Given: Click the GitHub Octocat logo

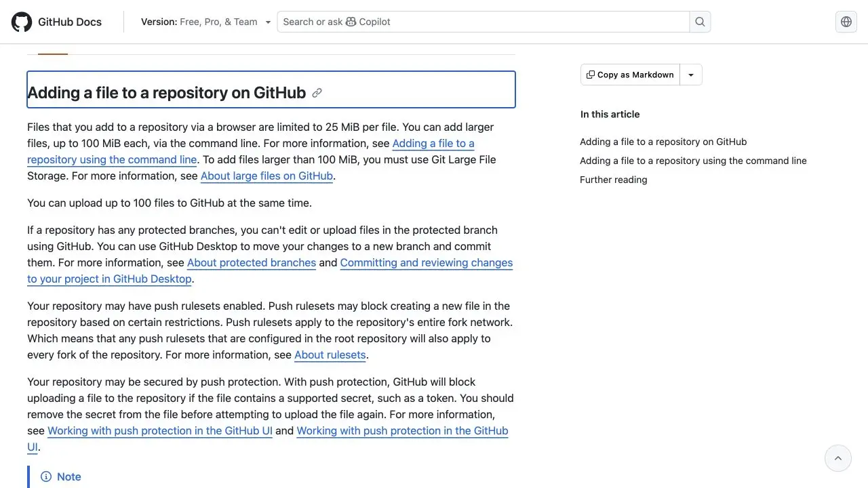Looking at the screenshot, I should 22,22.
